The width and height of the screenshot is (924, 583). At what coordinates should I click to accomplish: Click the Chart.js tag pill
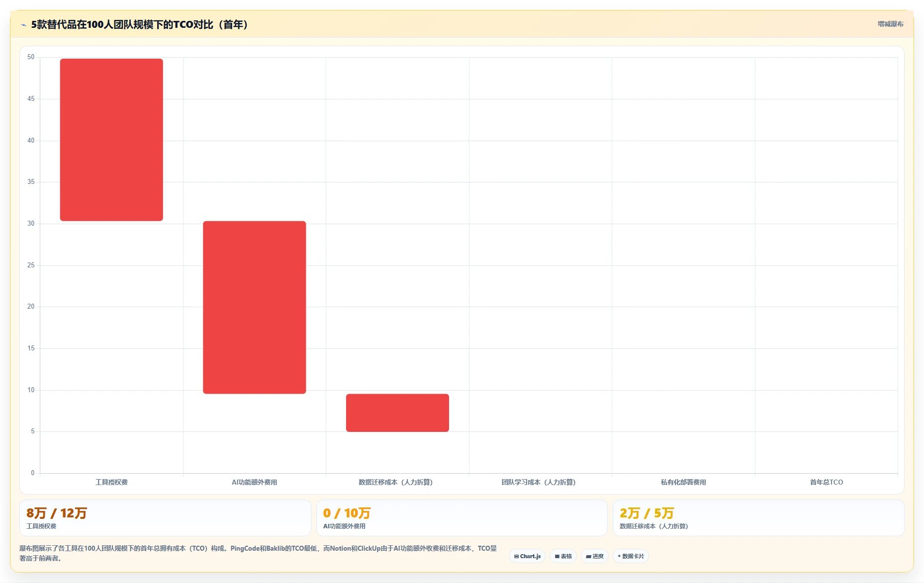tap(527, 556)
